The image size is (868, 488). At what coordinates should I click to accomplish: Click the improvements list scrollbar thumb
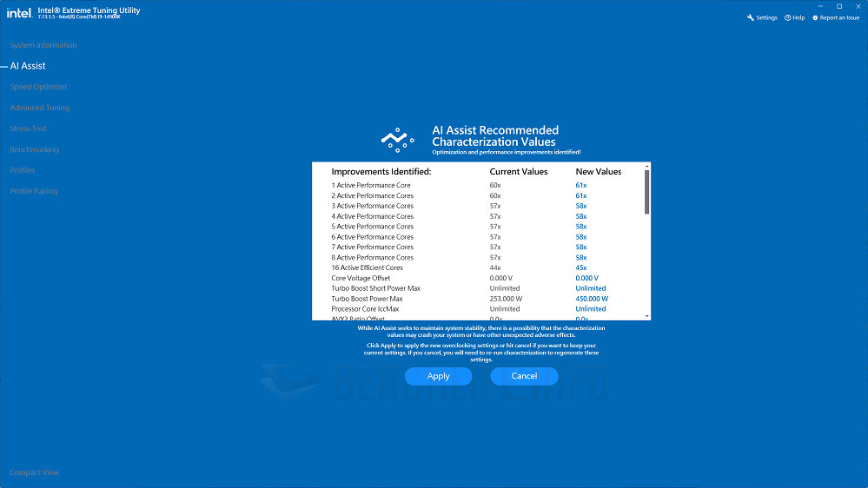coord(646,191)
